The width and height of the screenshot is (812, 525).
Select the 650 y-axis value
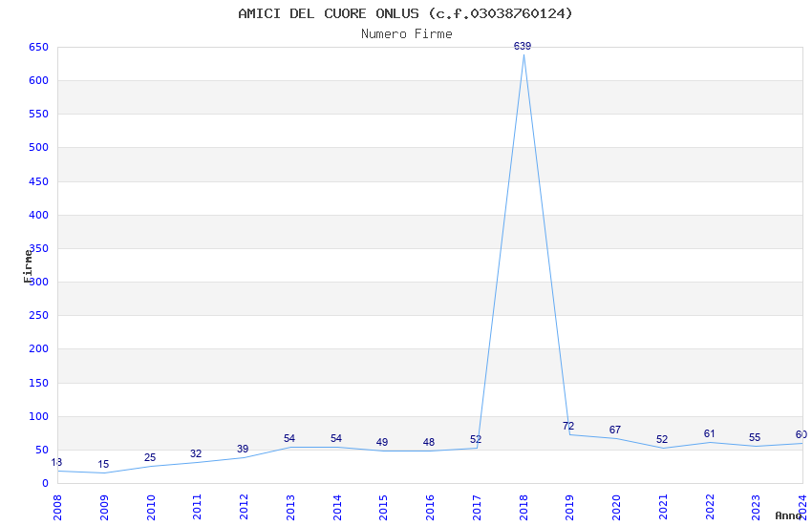click(x=38, y=47)
